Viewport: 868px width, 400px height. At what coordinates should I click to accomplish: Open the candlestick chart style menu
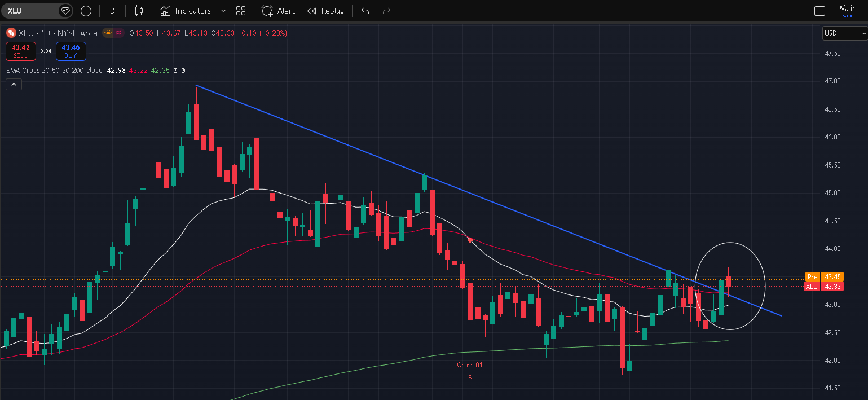tap(139, 11)
